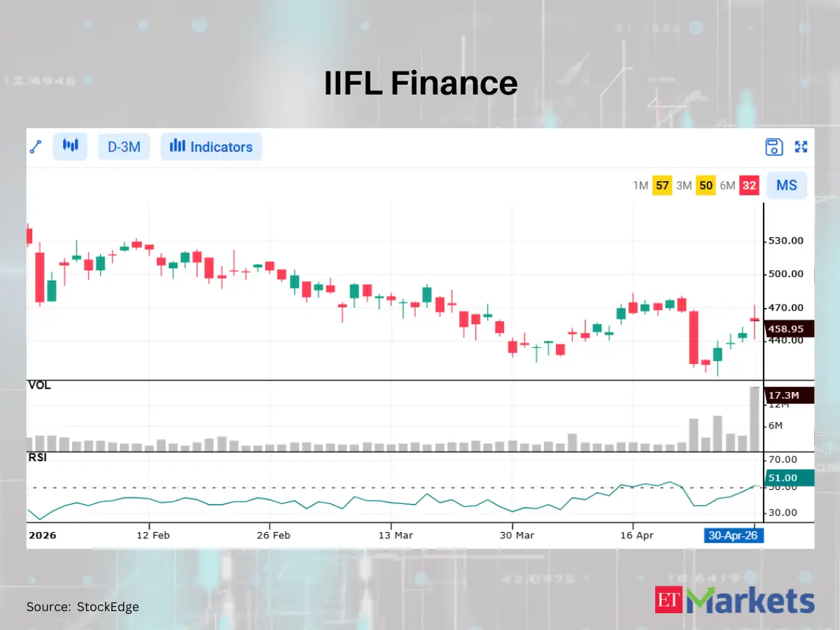The height and width of the screenshot is (630, 840).
Task: Open the D-3M timeframe selector
Action: click(x=124, y=147)
